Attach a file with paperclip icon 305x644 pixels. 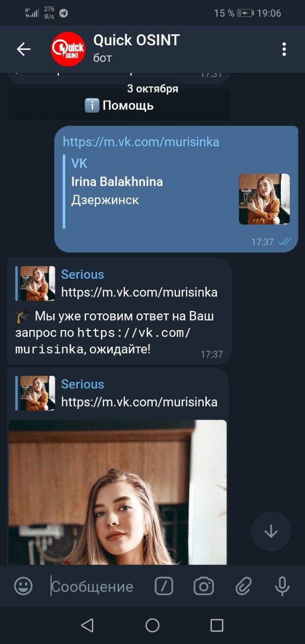pos(244,586)
